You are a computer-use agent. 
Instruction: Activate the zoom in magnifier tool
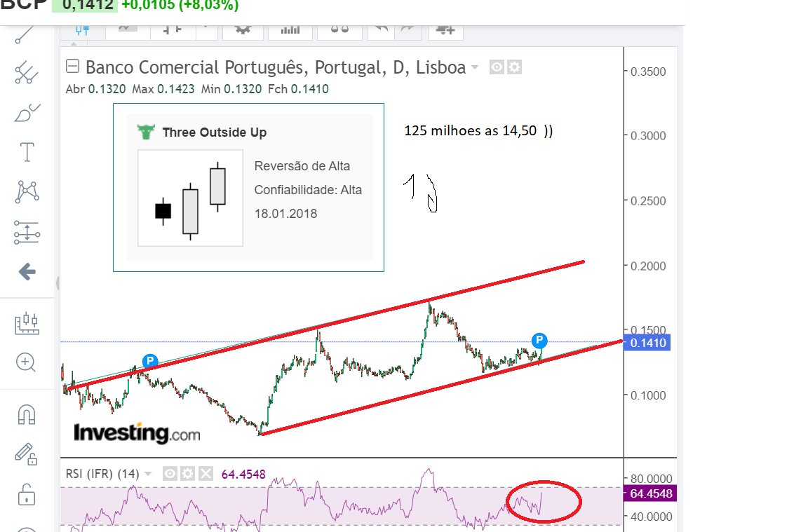pyautogui.click(x=26, y=362)
